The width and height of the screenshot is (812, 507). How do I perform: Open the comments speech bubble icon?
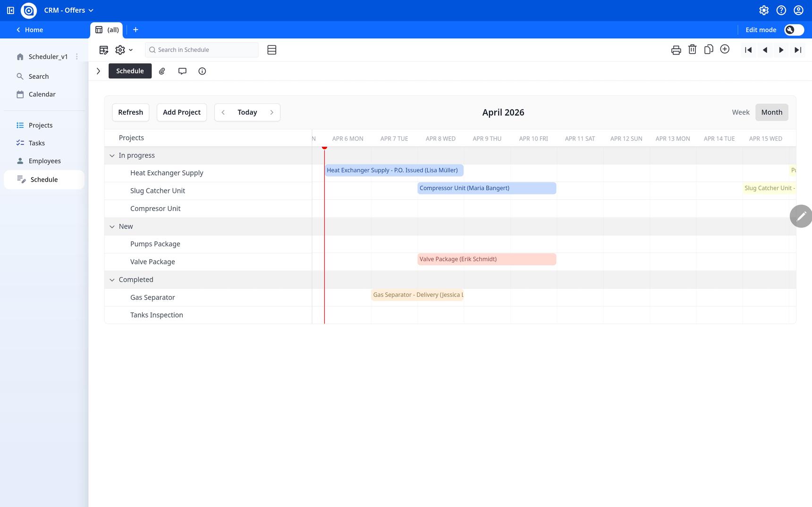coord(182,71)
